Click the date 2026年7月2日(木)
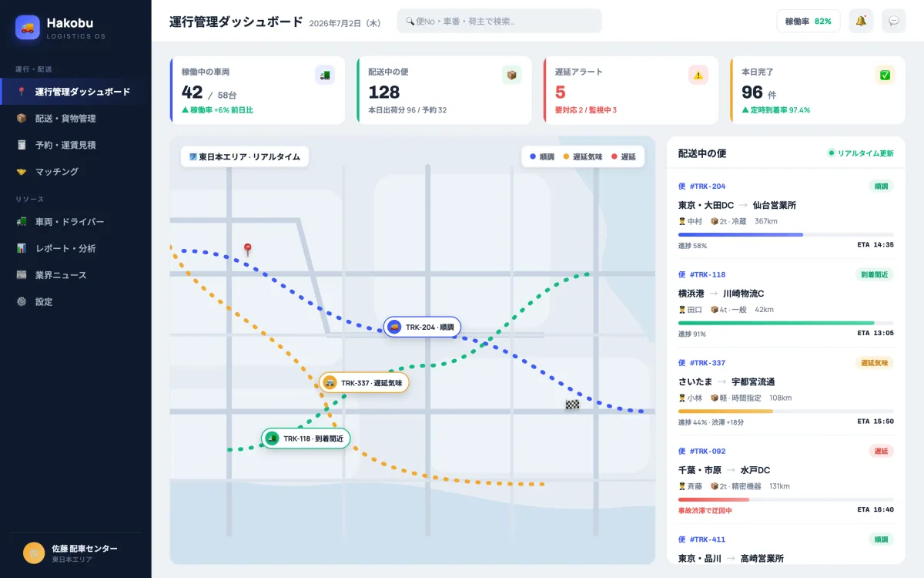 click(x=345, y=23)
